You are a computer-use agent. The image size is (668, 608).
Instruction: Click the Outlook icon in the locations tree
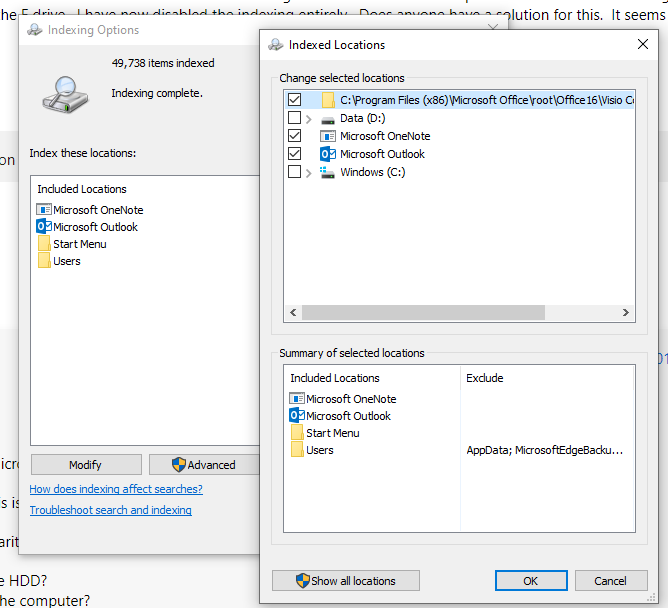(x=328, y=154)
